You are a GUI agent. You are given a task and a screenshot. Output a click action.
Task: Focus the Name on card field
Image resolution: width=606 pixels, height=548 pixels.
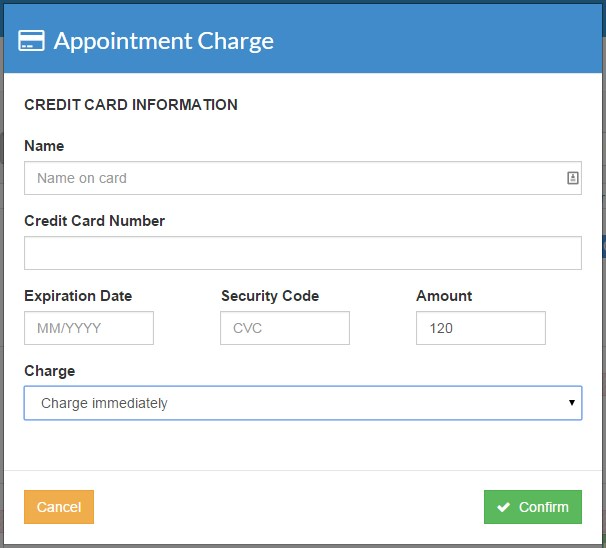294,178
